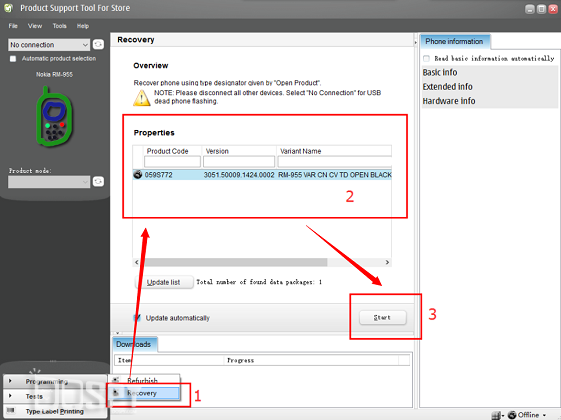Click the Start button

point(383,317)
